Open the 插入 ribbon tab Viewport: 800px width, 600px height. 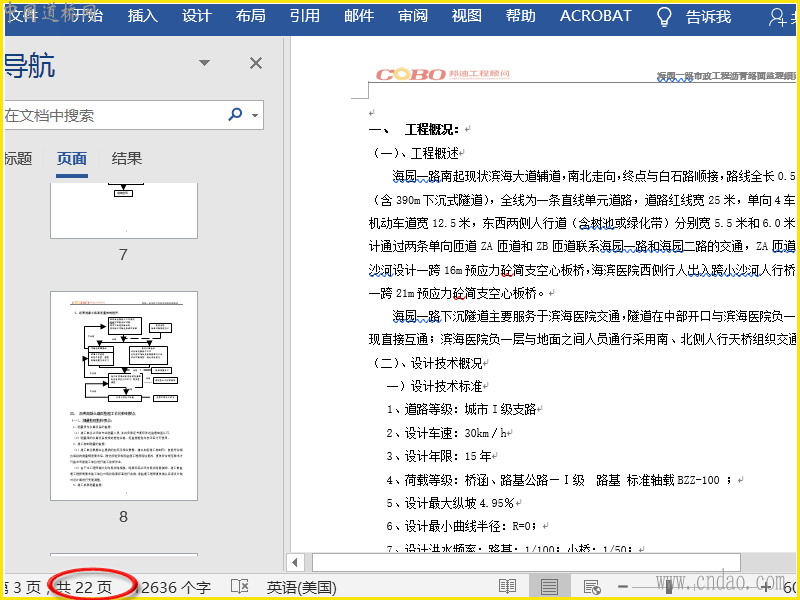pyautogui.click(x=143, y=16)
